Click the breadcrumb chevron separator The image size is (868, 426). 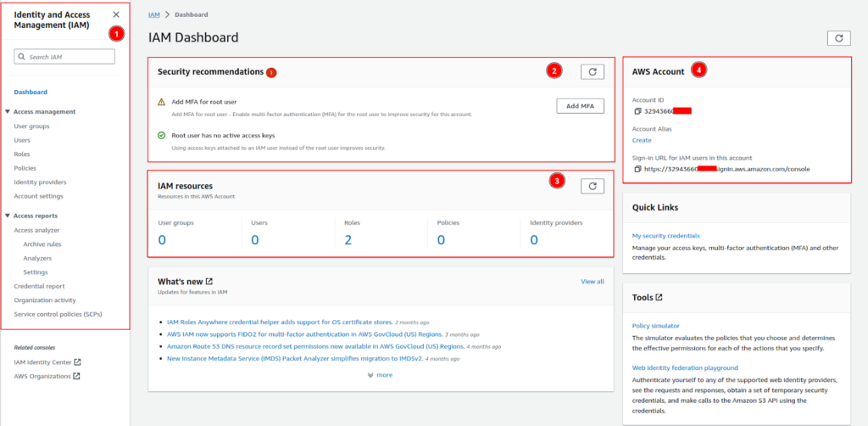(167, 14)
